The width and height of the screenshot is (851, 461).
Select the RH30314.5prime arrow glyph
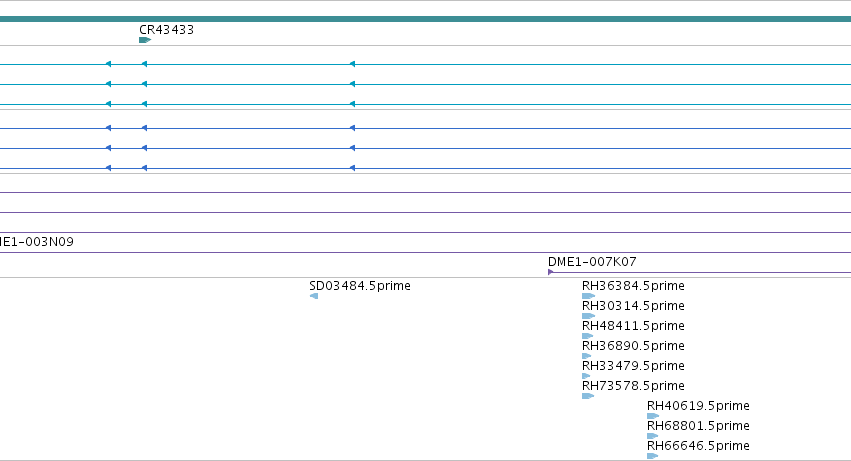[588, 316]
